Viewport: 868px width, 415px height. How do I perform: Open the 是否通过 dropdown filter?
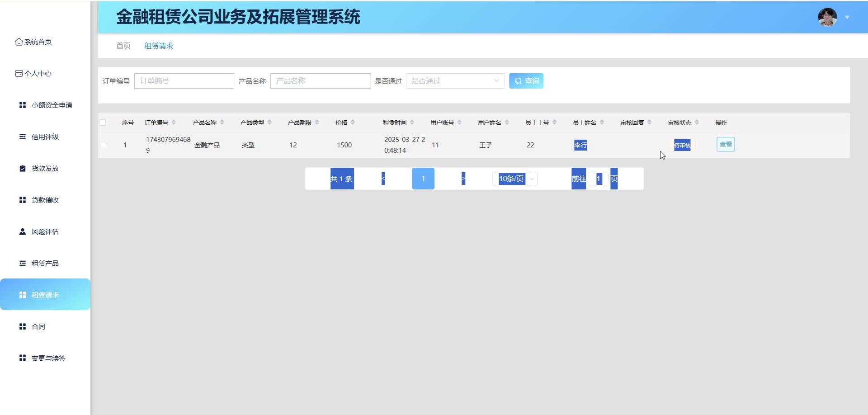[x=455, y=81]
